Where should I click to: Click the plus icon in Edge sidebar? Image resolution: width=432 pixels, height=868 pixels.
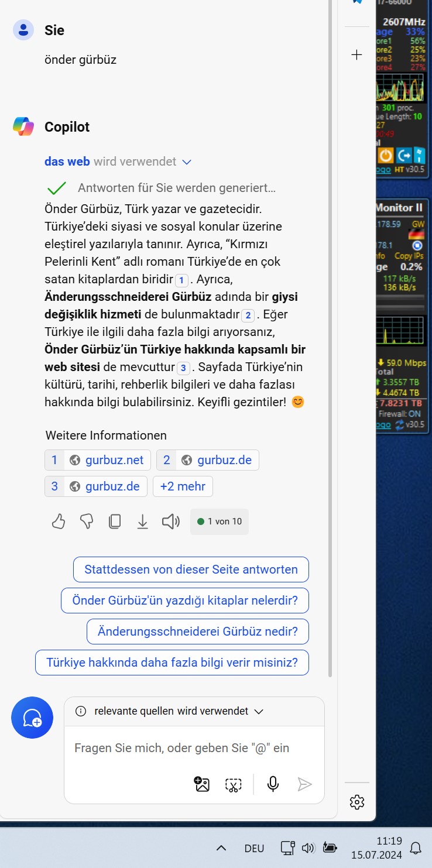point(357,55)
